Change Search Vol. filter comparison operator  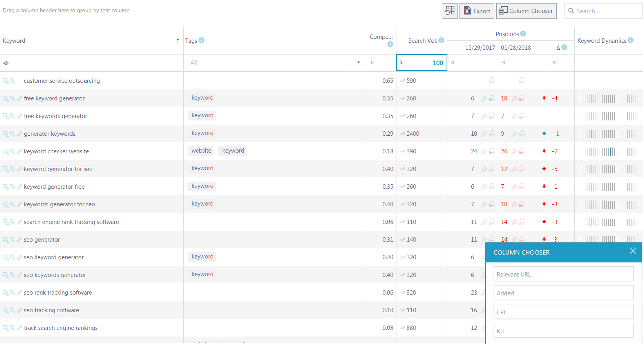point(402,62)
